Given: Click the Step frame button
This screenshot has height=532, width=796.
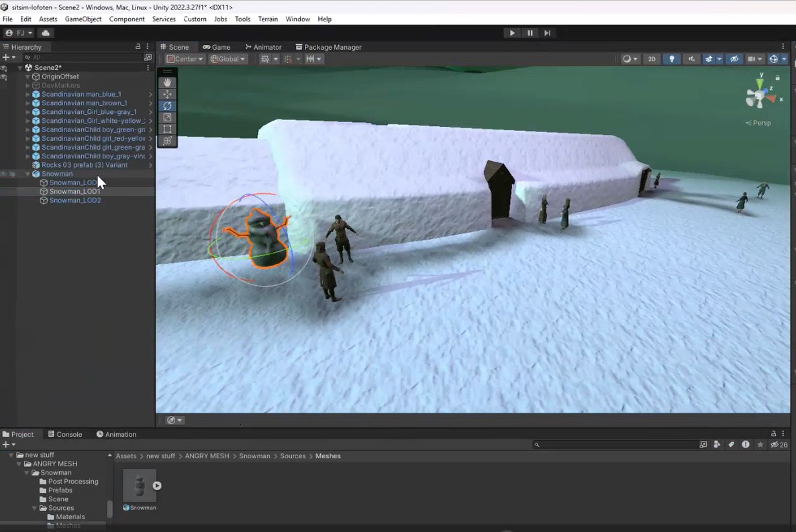Looking at the screenshot, I should [x=547, y=33].
